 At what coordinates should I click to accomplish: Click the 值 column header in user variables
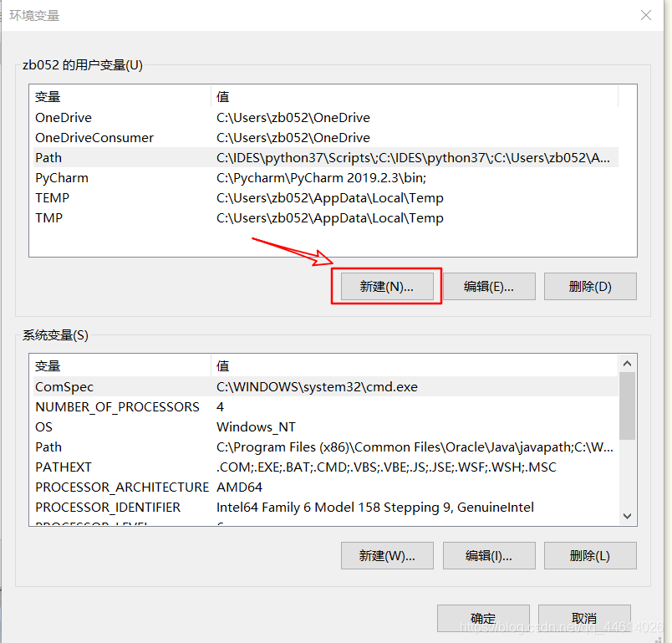[415, 96]
